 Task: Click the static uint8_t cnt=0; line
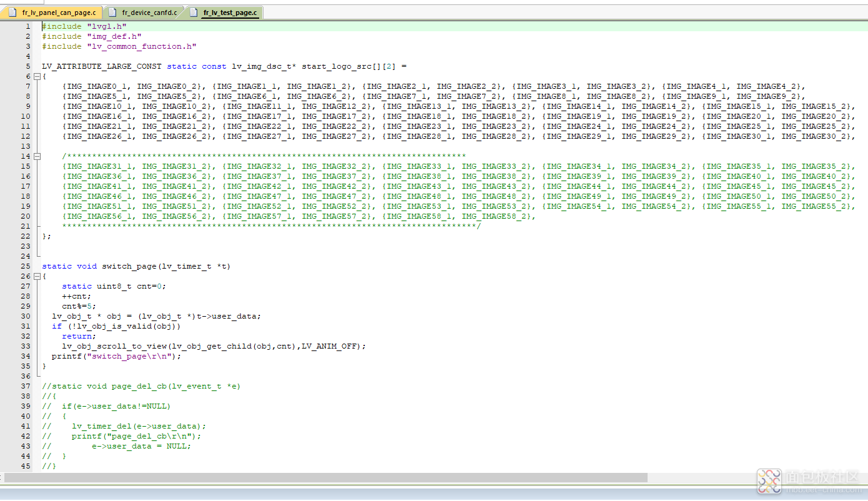pyautogui.click(x=114, y=286)
